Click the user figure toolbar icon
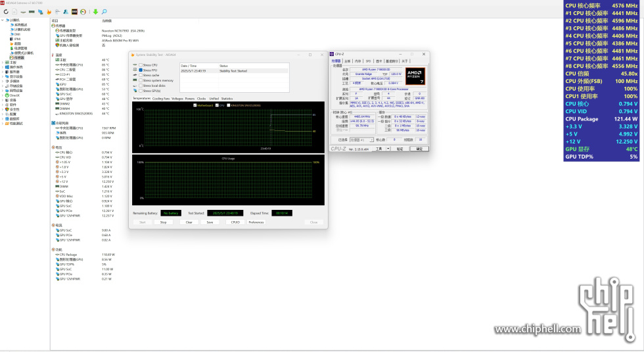644x352 pixels. [x=66, y=12]
